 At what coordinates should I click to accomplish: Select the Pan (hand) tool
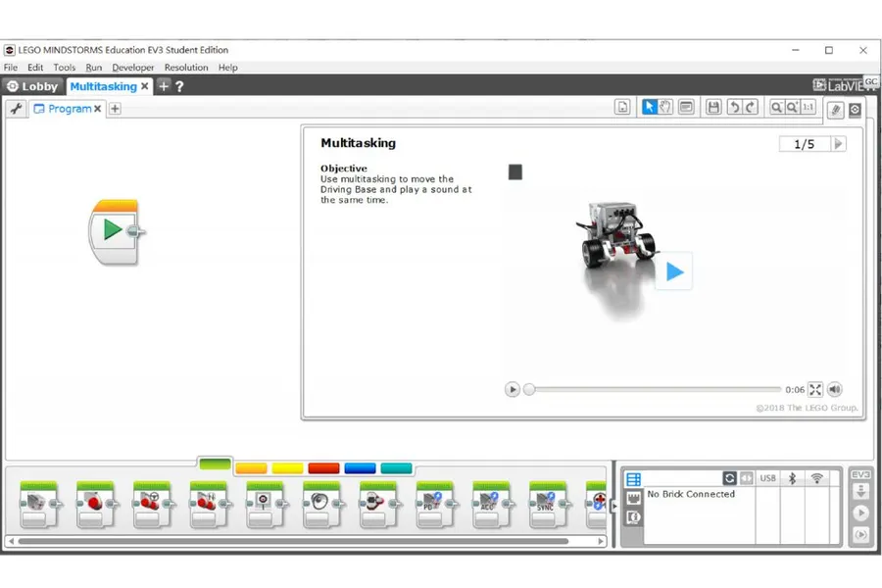click(665, 107)
